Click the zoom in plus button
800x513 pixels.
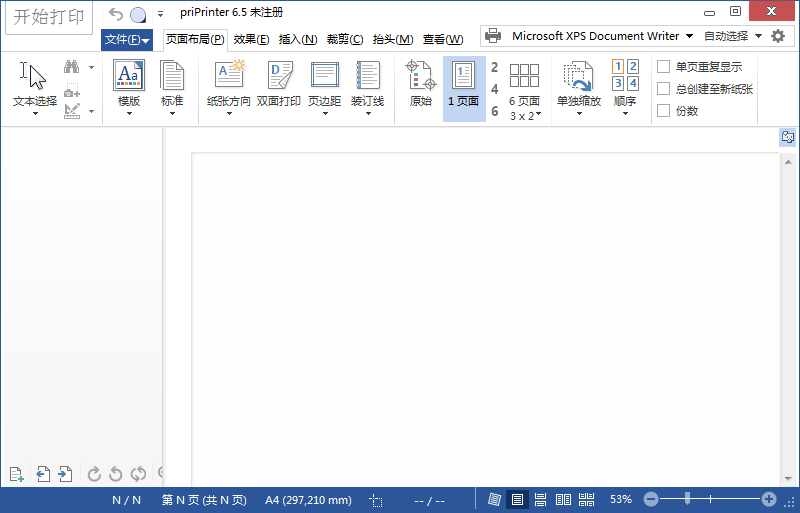(x=769, y=499)
